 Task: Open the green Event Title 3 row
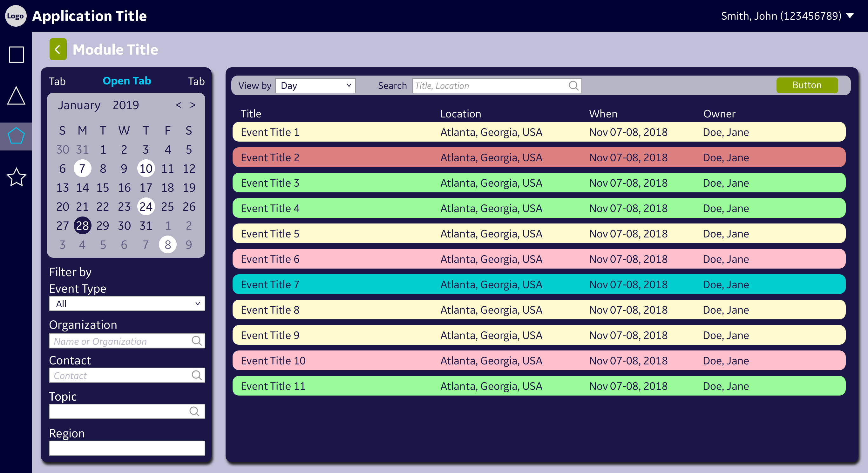click(539, 183)
